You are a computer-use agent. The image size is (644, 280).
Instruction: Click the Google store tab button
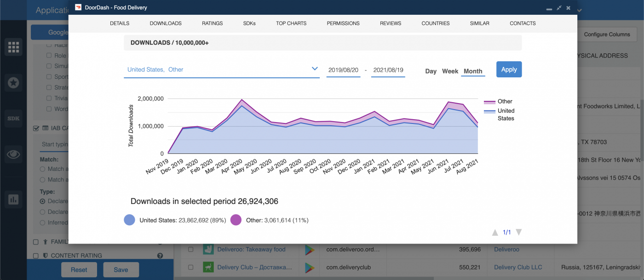tap(50, 33)
